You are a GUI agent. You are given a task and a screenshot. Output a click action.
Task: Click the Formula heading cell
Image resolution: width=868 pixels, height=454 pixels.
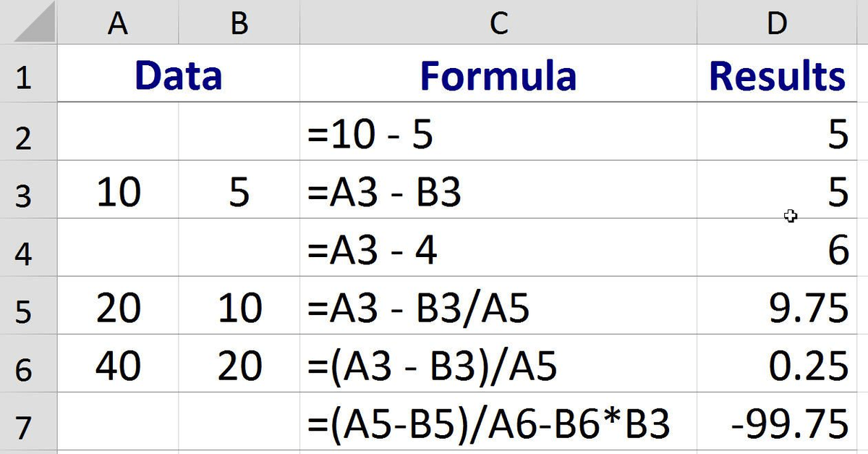point(498,75)
